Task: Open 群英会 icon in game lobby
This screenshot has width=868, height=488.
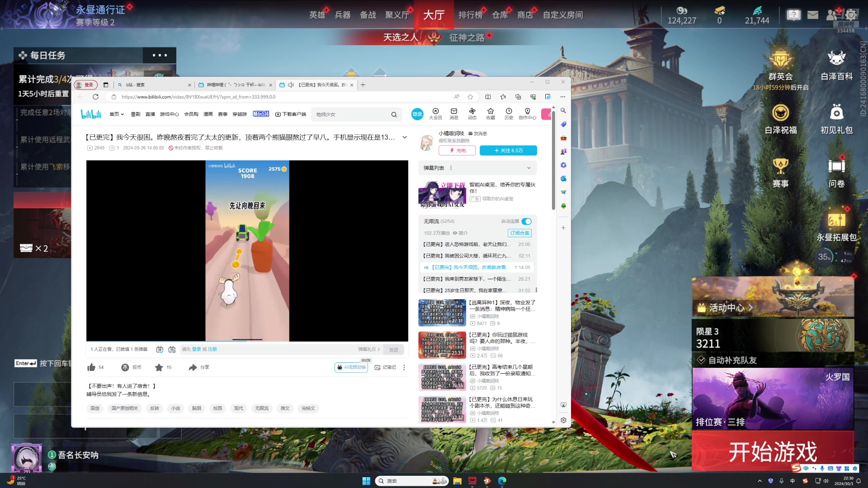Action: [781, 65]
